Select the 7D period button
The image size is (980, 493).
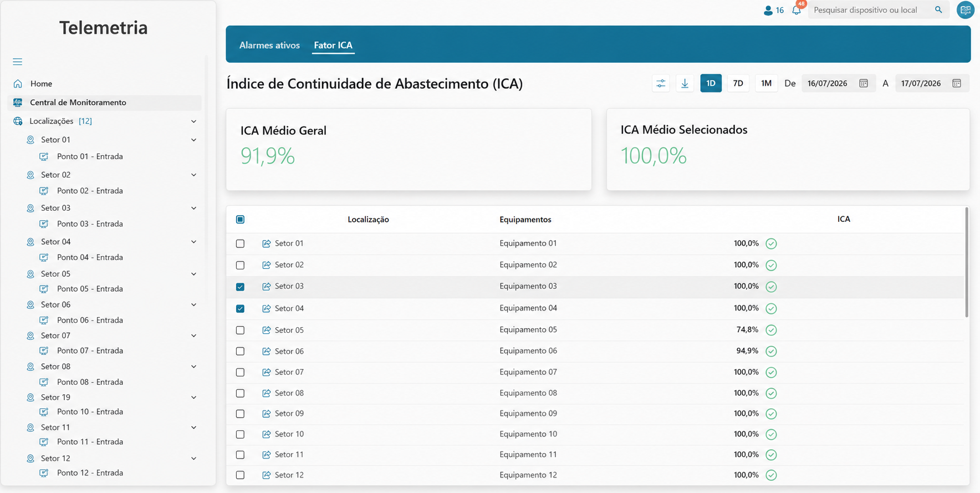pyautogui.click(x=738, y=83)
